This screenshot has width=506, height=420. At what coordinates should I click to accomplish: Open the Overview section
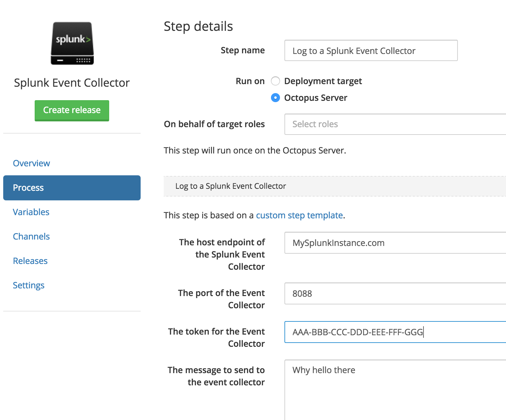pos(31,163)
